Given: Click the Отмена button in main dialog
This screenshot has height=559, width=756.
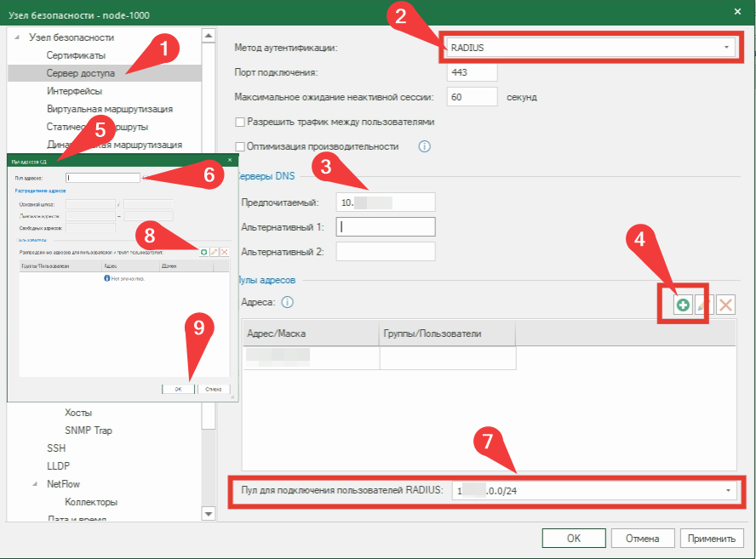Looking at the screenshot, I should [x=643, y=539].
